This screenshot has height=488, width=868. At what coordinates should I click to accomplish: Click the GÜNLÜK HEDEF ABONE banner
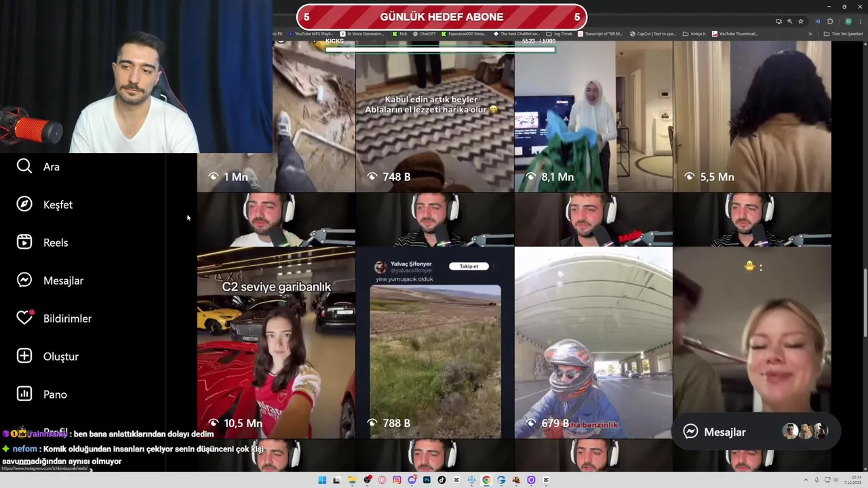click(x=441, y=17)
